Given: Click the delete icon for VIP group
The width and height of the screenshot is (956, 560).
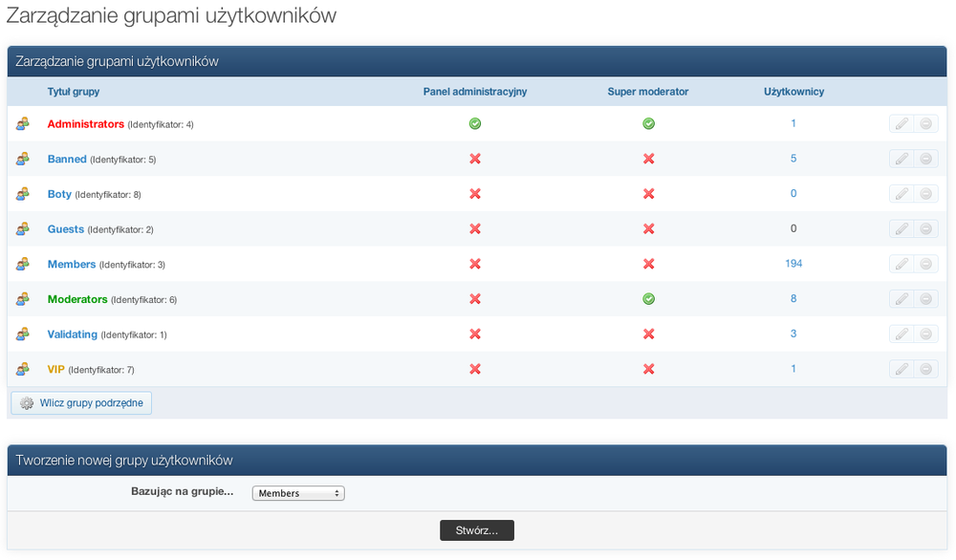Looking at the screenshot, I should pyautogui.click(x=925, y=370).
